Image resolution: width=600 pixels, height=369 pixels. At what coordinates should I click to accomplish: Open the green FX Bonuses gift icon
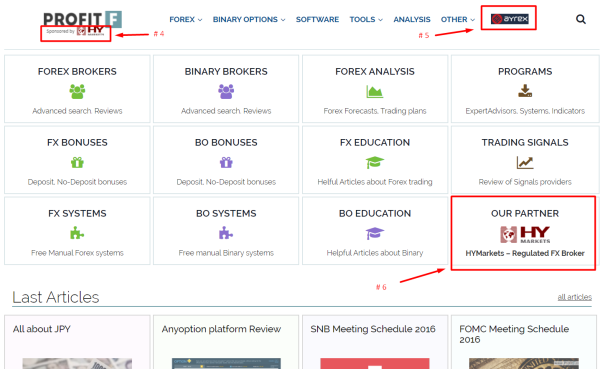click(x=77, y=163)
